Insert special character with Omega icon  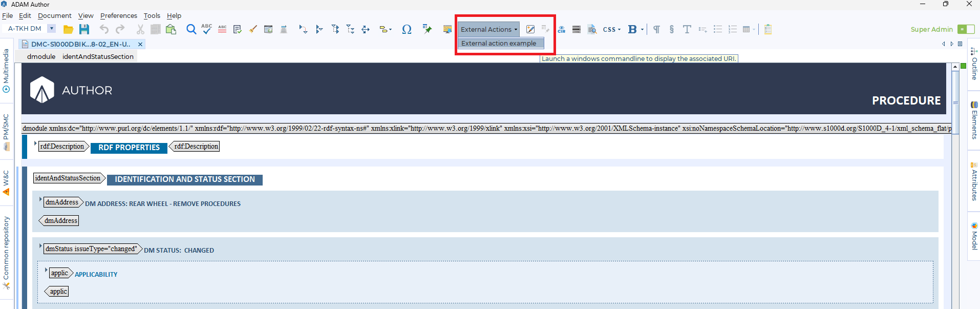[407, 29]
